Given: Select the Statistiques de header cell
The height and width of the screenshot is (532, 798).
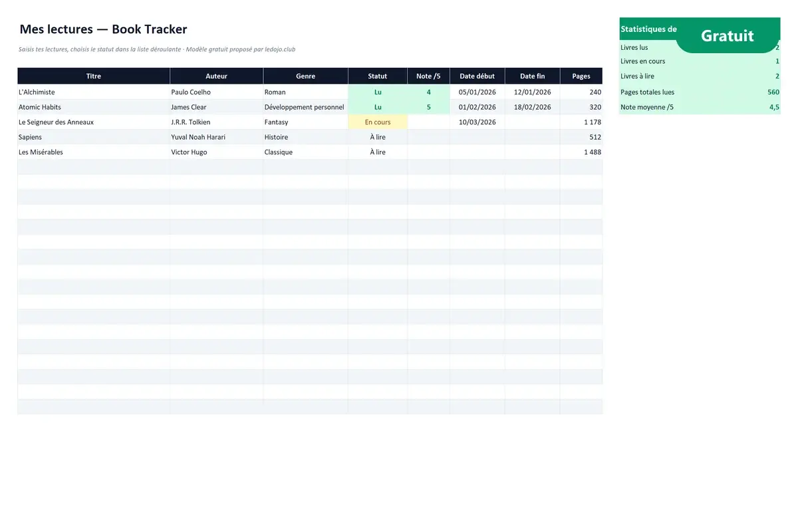Looking at the screenshot, I should [648, 29].
